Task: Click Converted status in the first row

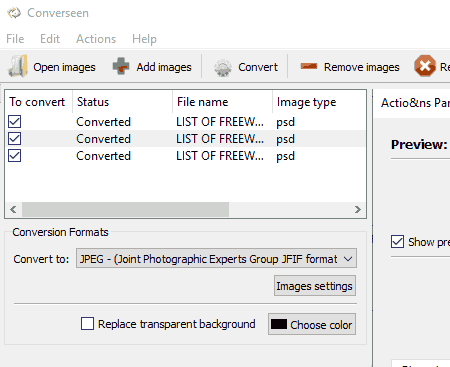Action: click(x=103, y=122)
